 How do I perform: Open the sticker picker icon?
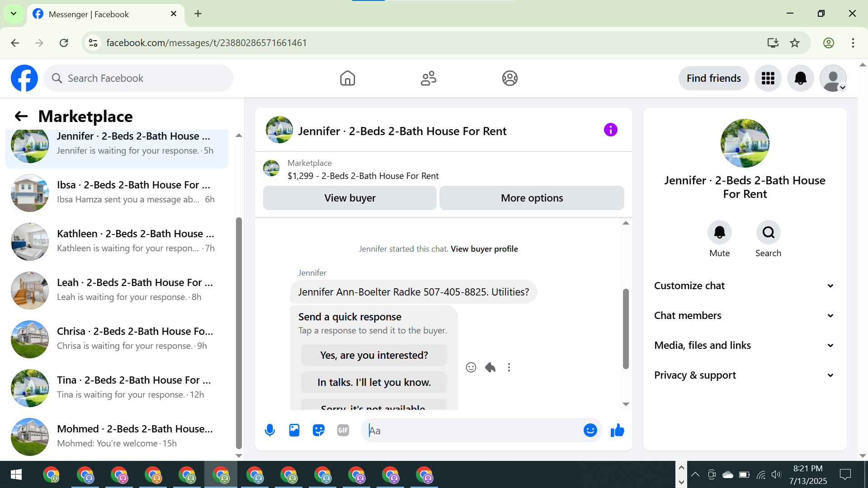319,430
